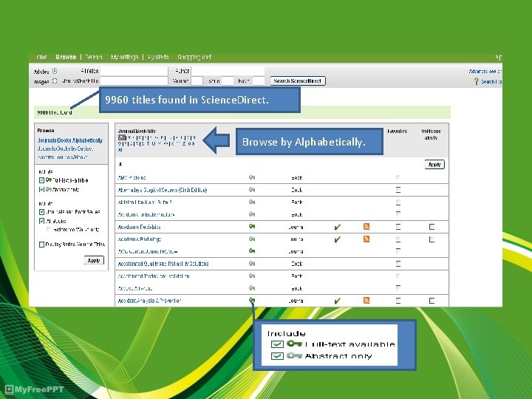
Task: Open the Academic Radiology journal link
Action: 140,239
